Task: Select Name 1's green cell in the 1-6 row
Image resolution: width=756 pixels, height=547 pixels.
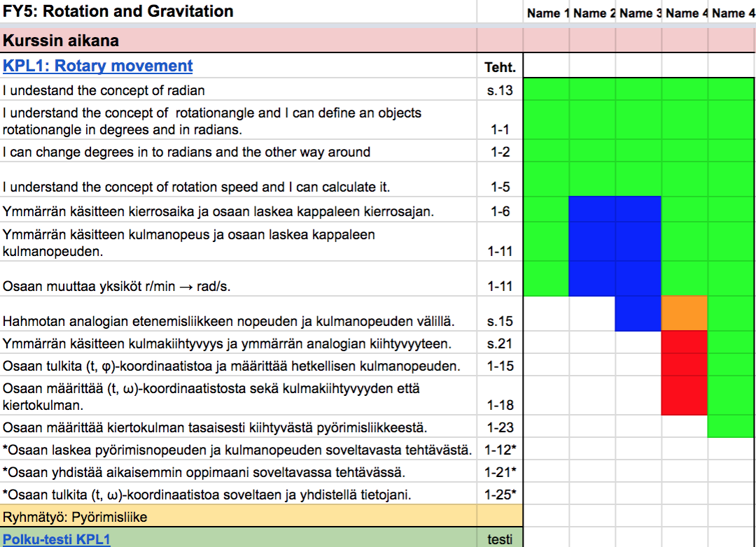Action: click(x=546, y=209)
